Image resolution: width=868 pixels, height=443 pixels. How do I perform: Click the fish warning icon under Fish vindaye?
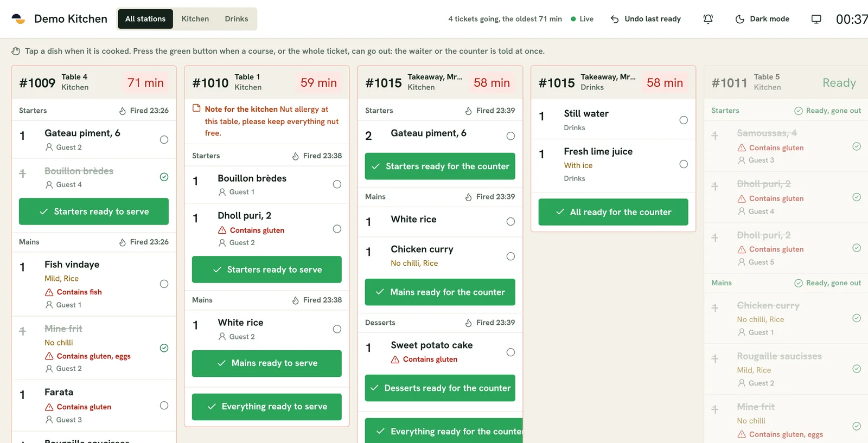(x=49, y=292)
